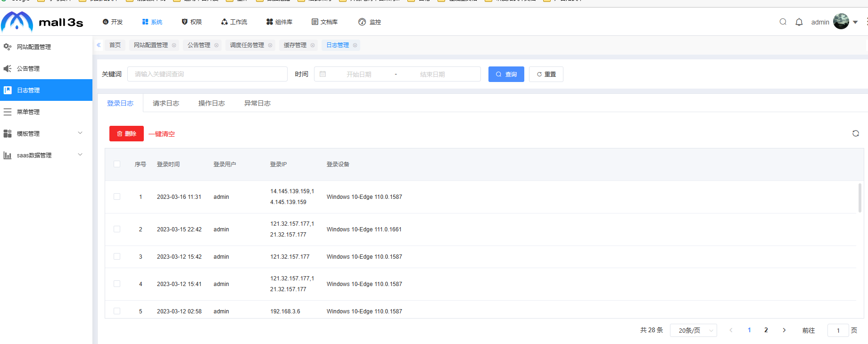Viewport: 868px width, 344px height.
Task: Expand the saas数据管理 sidebar group
Action: coord(46,155)
